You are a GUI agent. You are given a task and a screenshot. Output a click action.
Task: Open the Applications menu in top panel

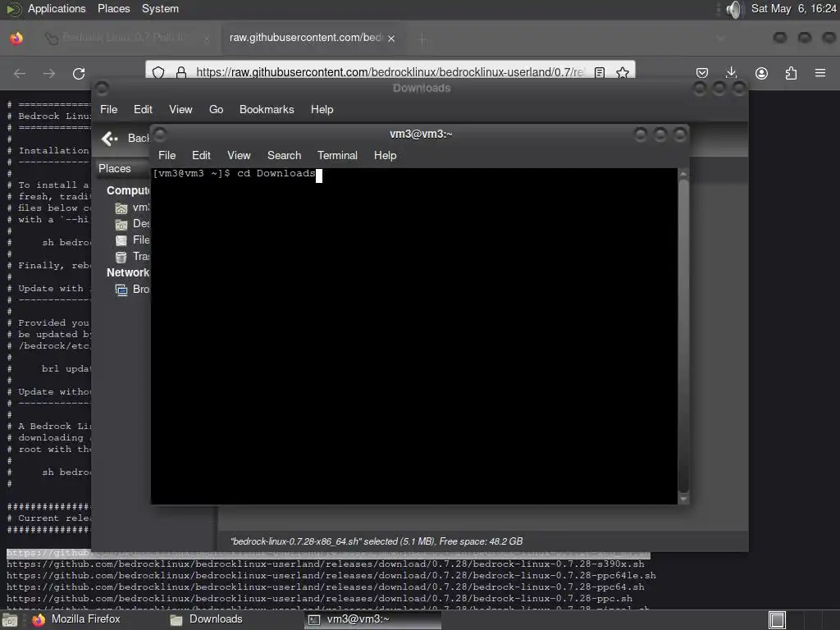(x=57, y=8)
